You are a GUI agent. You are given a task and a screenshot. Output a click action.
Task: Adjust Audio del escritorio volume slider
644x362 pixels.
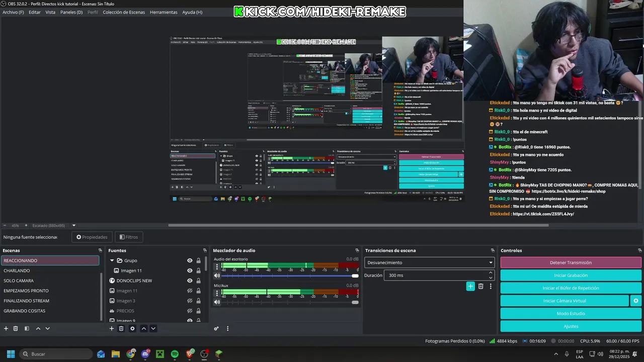pyautogui.click(x=290, y=276)
